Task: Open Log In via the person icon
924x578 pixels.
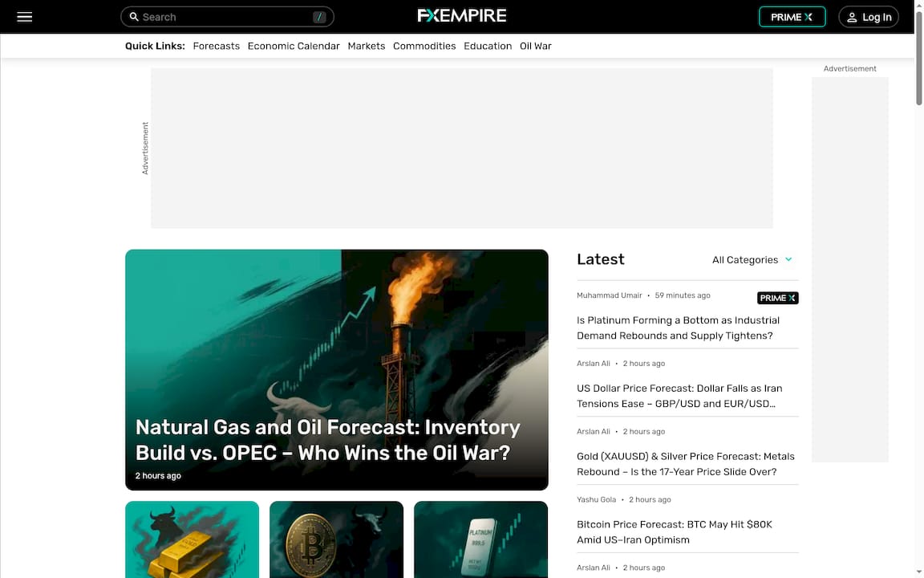Action: point(852,16)
